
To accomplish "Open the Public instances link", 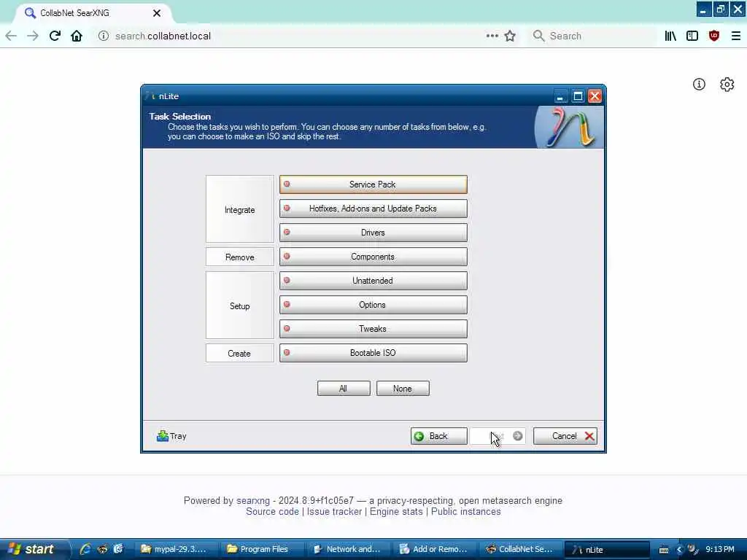I will point(466,511).
